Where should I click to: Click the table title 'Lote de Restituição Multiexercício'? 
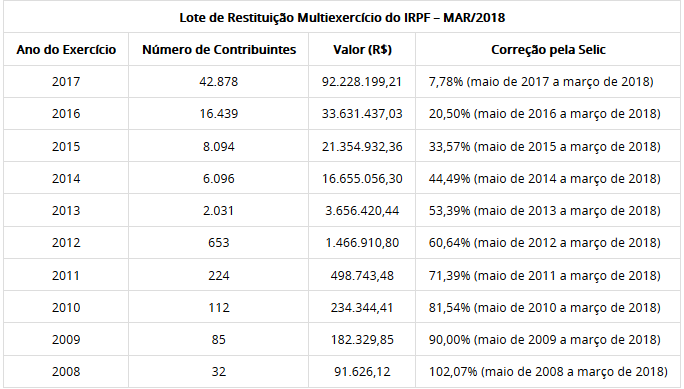click(342, 18)
